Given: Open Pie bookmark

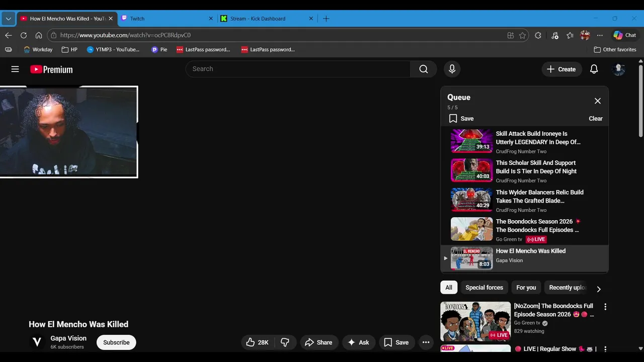Looking at the screenshot, I should [159, 50].
